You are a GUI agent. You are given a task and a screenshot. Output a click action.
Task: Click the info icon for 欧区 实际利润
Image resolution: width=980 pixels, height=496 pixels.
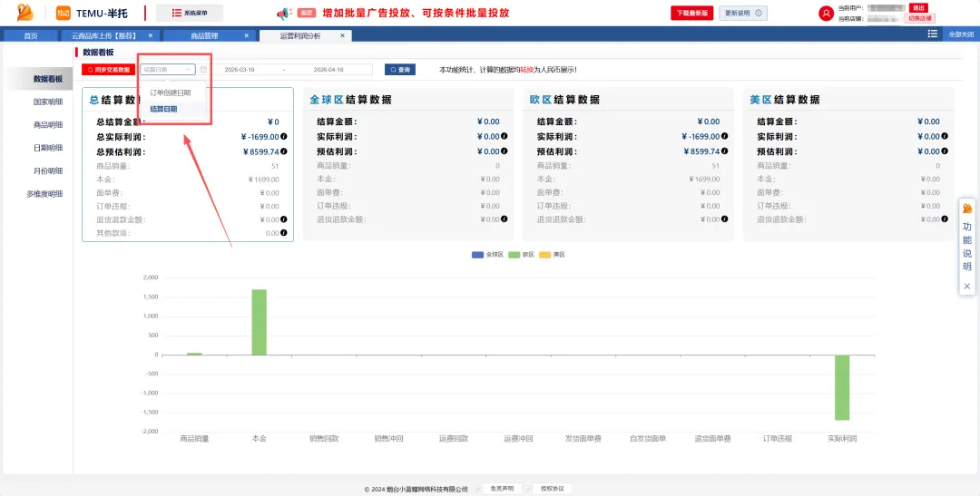[x=724, y=136]
